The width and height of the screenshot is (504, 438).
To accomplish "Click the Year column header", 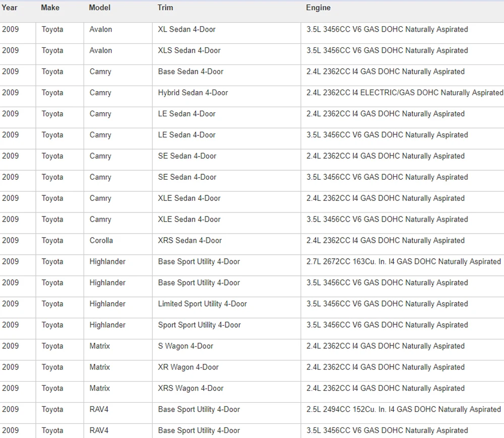I will tap(9, 8).
